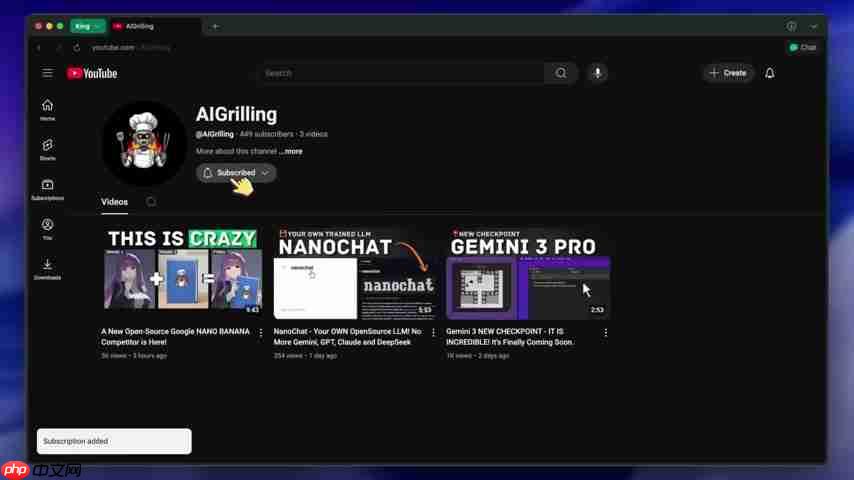Click the YouTube logo

click(x=92, y=73)
